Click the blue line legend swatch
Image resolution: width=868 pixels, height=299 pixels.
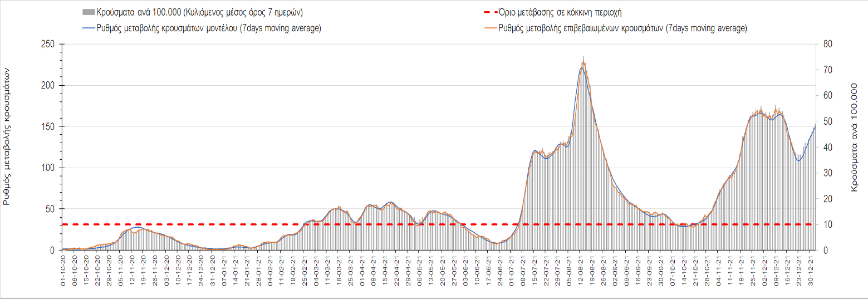click(x=88, y=28)
